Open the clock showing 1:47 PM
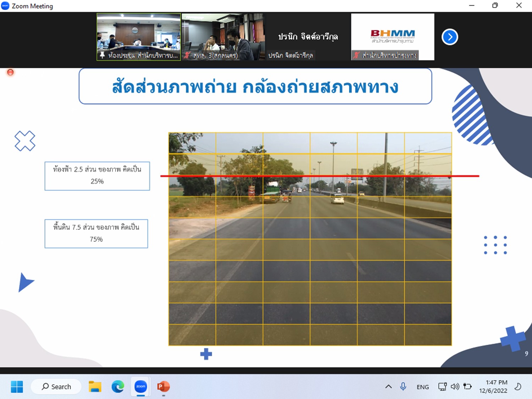 pos(493,387)
